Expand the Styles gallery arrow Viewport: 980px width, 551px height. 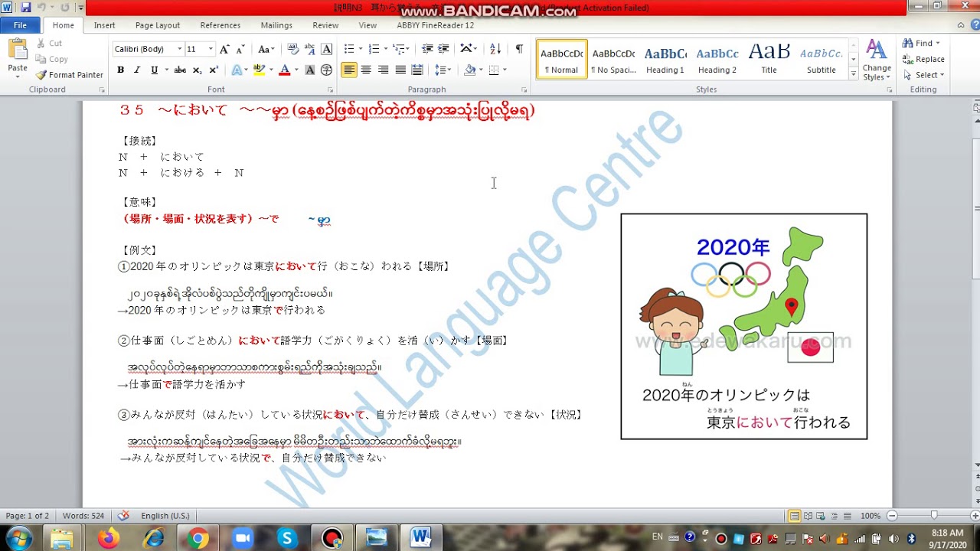click(854, 75)
